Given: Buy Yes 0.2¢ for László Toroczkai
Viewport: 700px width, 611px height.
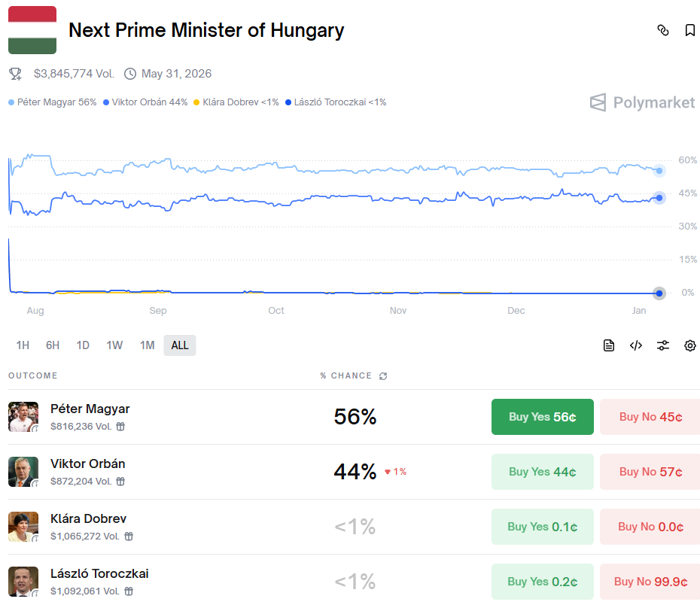Looking at the screenshot, I should pos(542,582).
